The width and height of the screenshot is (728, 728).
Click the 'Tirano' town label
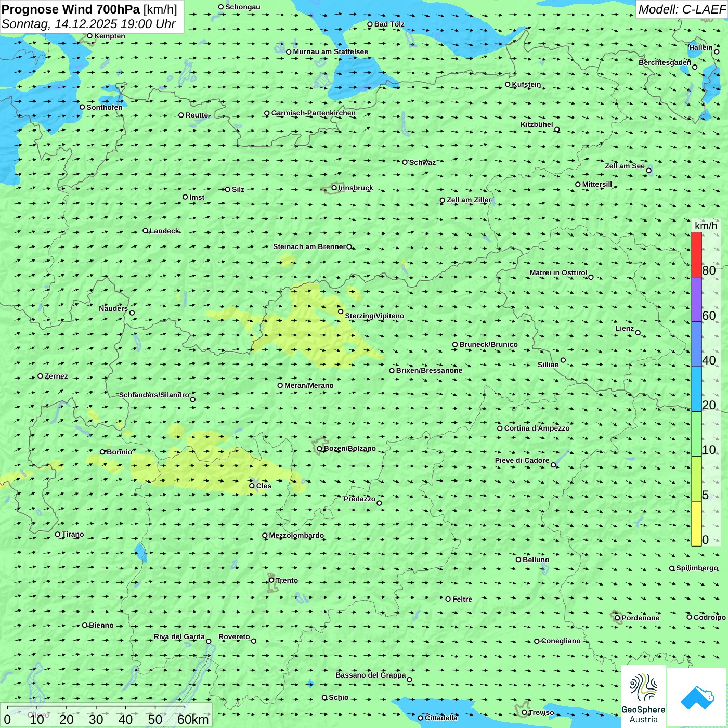point(73,534)
